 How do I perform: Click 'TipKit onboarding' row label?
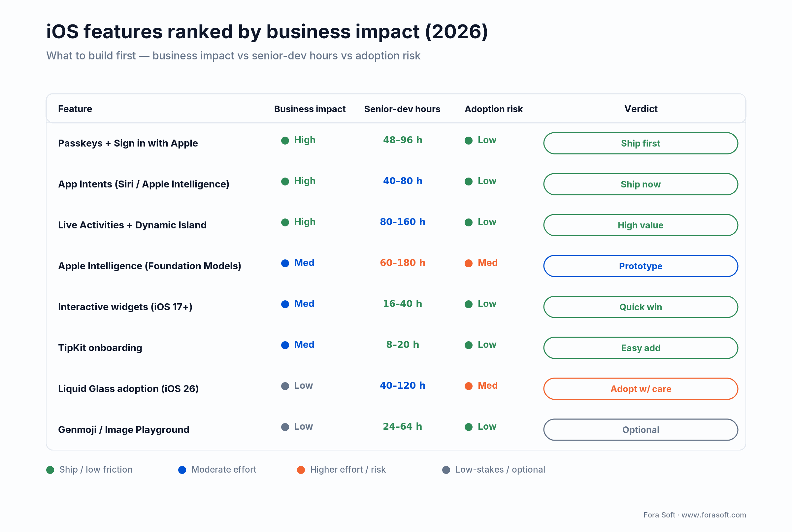click(x=100, y=348)
